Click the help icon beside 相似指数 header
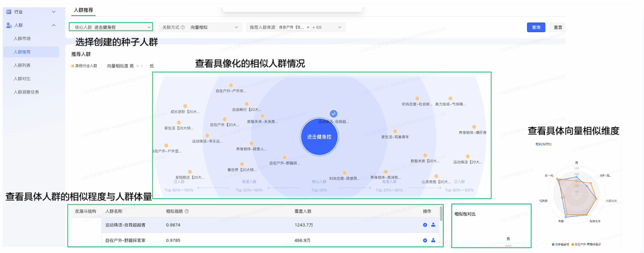The width and height of the screenshot is (644, 253). [x=187, y=211]
